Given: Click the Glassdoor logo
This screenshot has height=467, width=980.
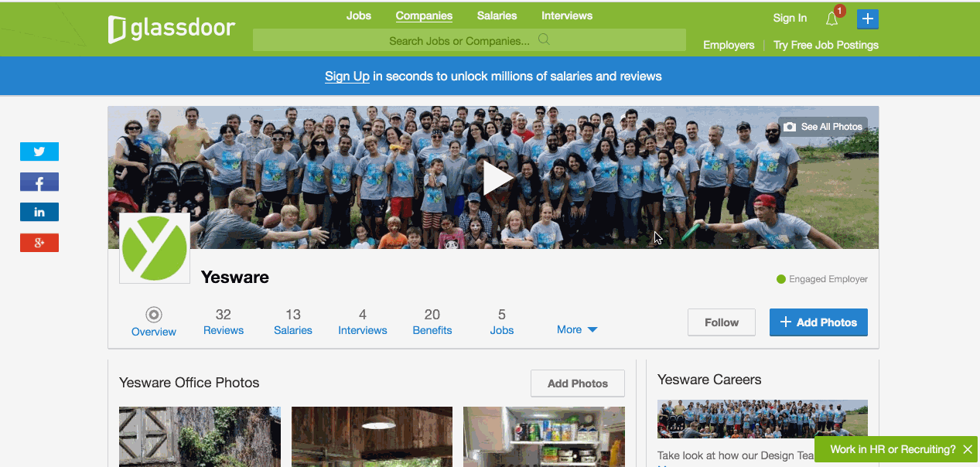Looking at the screenshot, I should point(172,29).
